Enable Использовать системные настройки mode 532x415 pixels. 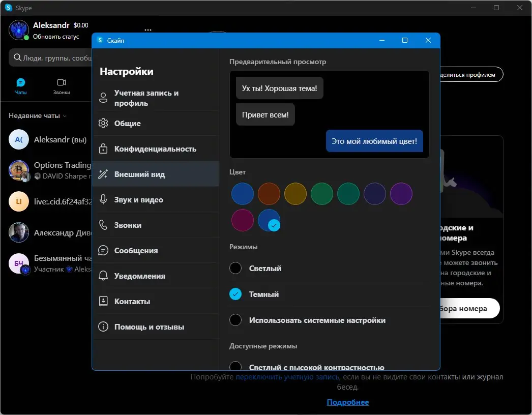pos(235,320)
